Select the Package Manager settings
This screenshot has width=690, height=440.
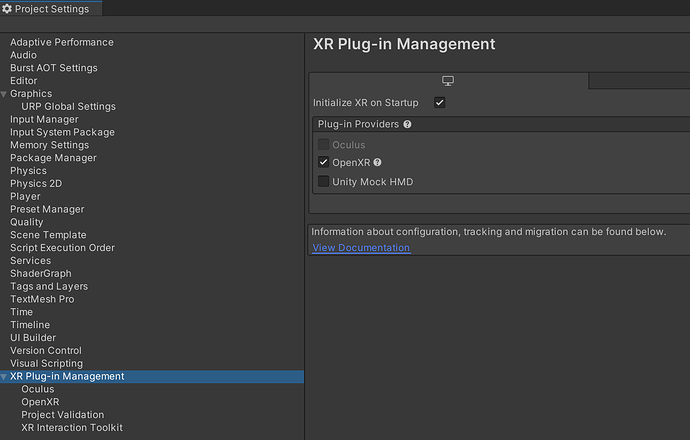tap(53, 158)
